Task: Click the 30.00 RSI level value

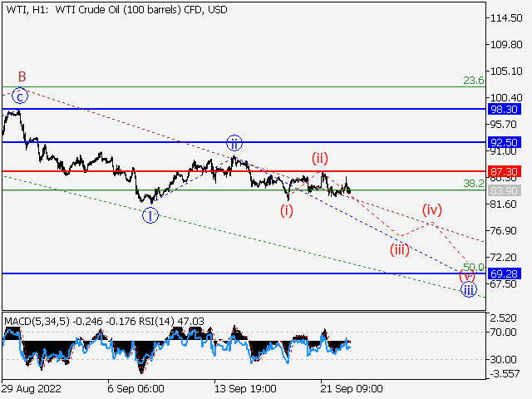Action: click(504, 359)
